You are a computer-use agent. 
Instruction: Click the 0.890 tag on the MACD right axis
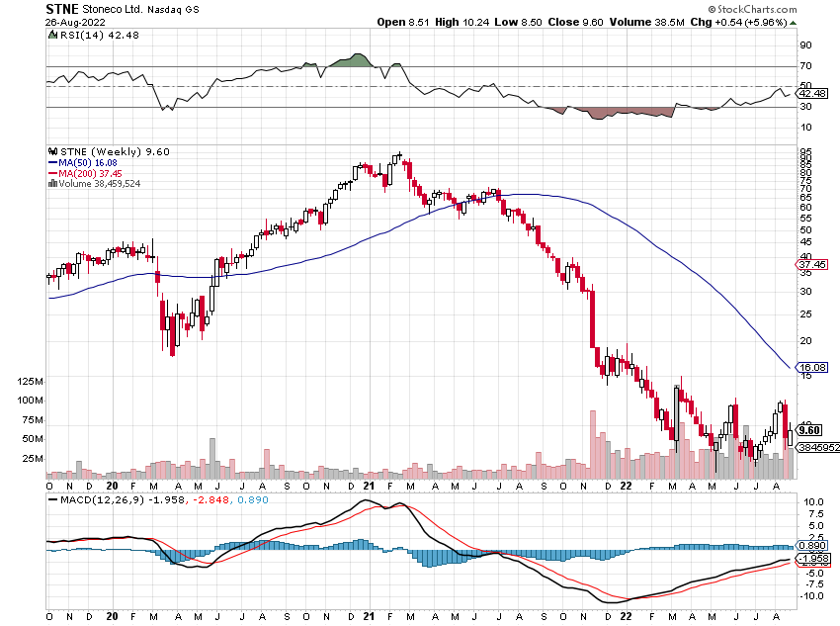point(812,546)
